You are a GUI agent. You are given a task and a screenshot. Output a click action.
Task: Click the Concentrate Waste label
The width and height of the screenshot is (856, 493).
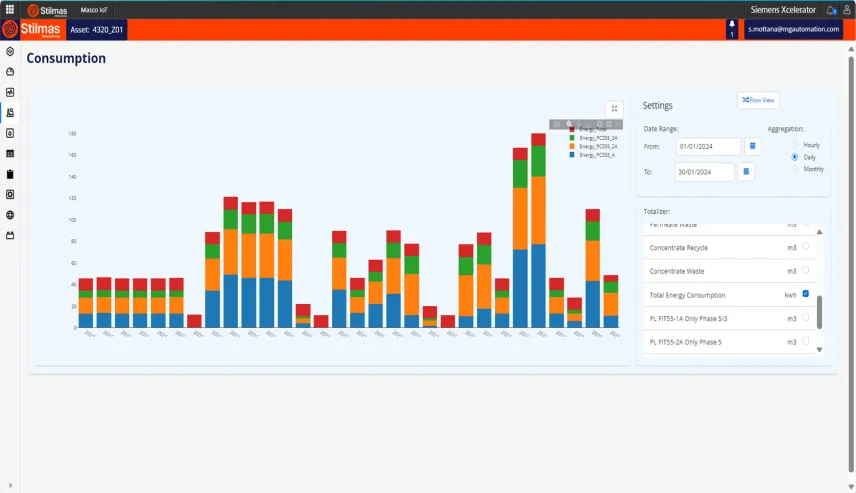tap(677, 271)
